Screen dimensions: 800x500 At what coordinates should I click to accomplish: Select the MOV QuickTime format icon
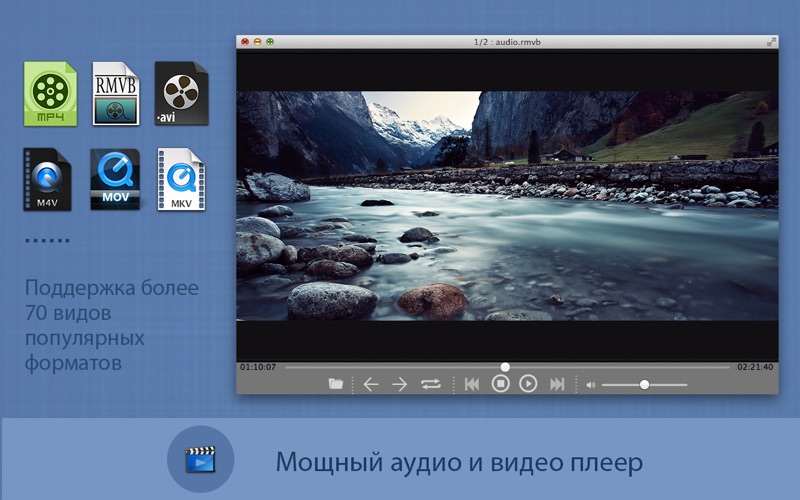pos(115,179)
